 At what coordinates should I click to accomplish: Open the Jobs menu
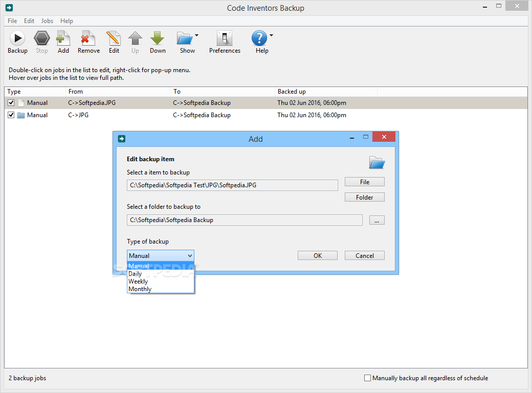click(47, 20)
